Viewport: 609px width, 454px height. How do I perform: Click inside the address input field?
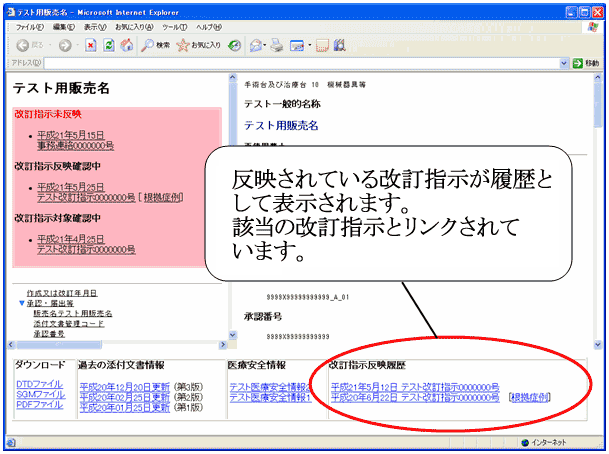[x=301, y=63]
